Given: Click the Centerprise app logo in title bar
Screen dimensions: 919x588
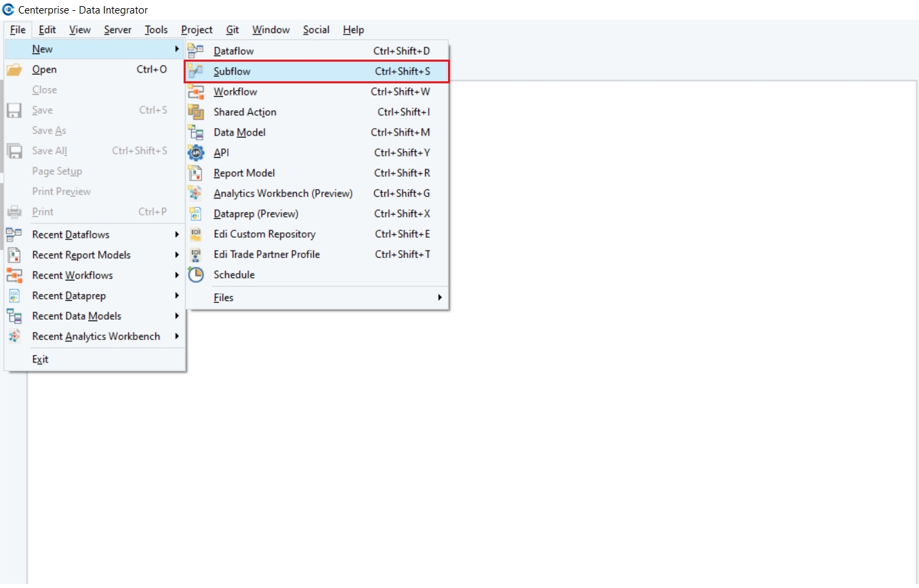Looking at the screenshot, I should [9, 9].
